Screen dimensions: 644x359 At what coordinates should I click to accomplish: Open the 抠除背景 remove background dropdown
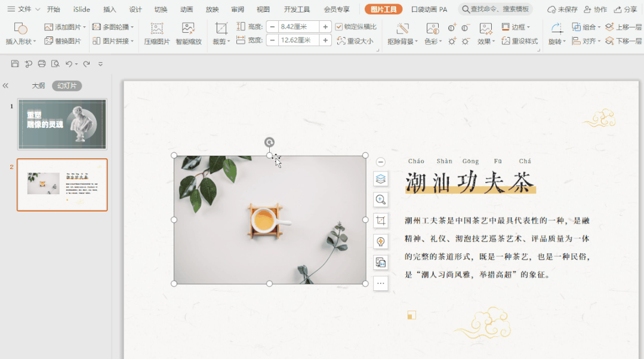point(416,42)
